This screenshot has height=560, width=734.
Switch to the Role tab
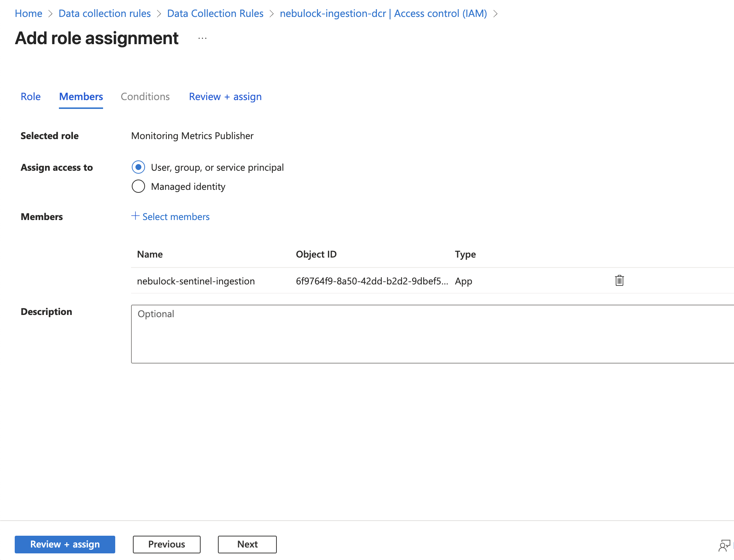(31, 96)
